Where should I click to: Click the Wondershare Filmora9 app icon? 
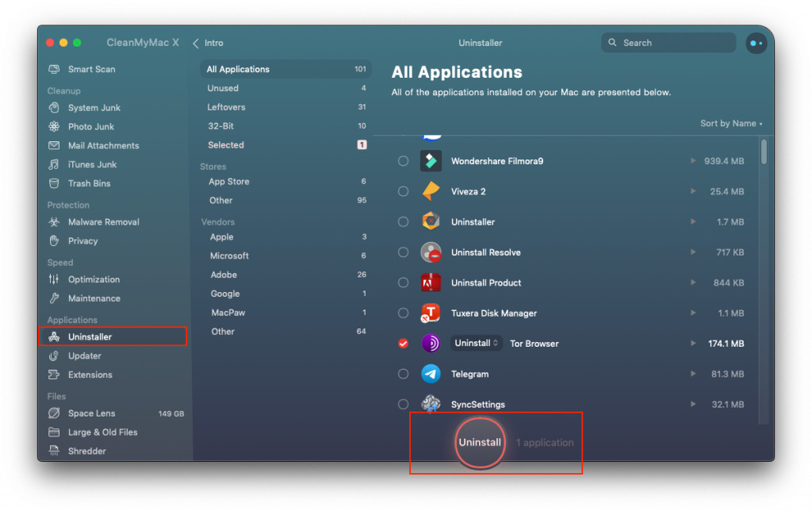(x=431, y=160)
